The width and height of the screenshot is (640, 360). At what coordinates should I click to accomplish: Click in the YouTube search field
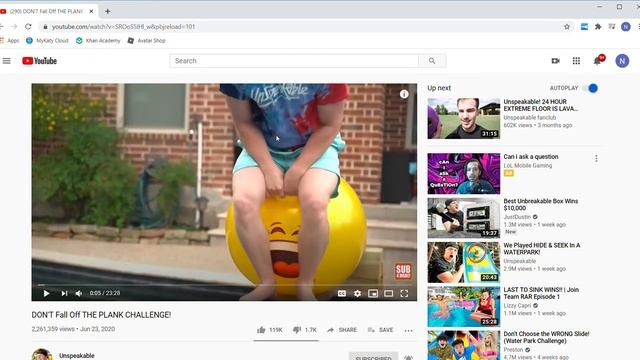click(x=294, y=61)
